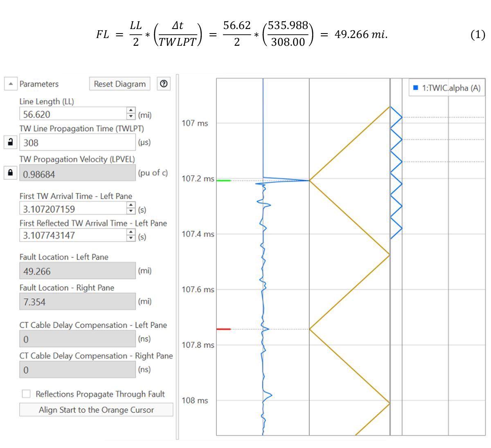
Task: Click Align Start to the Orange Cursor
Action: pyautogui.click(x=96, y=410)
